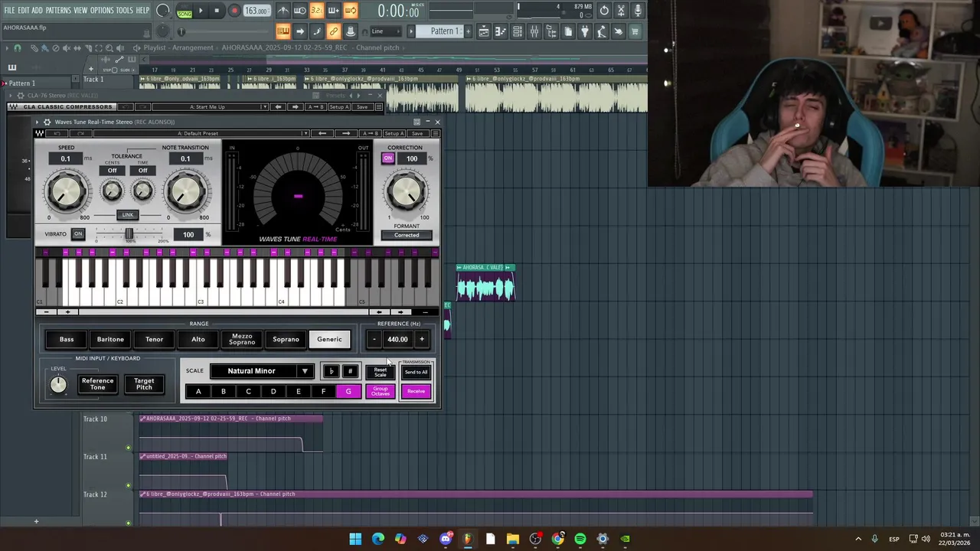Screen dimensions: 980x551
Task: Open the Line snap dropdown
Action: pyautogui.click(x=387, y=31)
